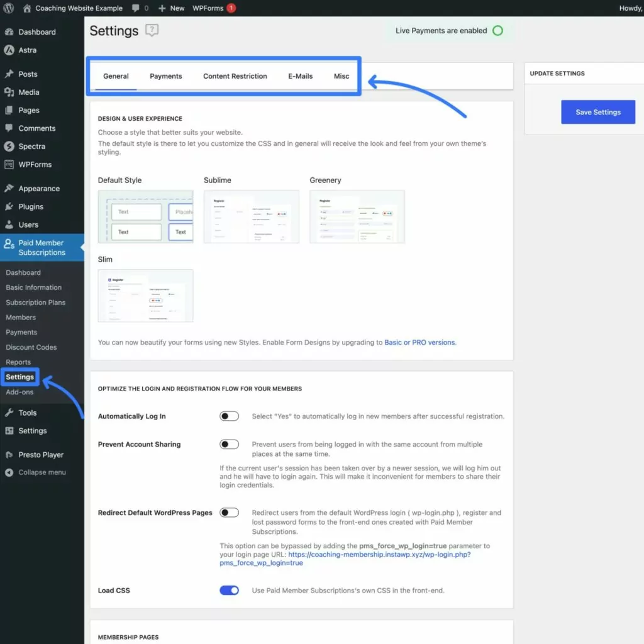Open the WPForms notification badge

point(231,8)
